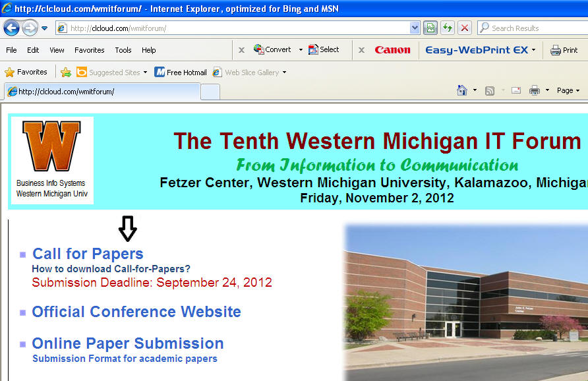Click the orange W university logo

52,146
